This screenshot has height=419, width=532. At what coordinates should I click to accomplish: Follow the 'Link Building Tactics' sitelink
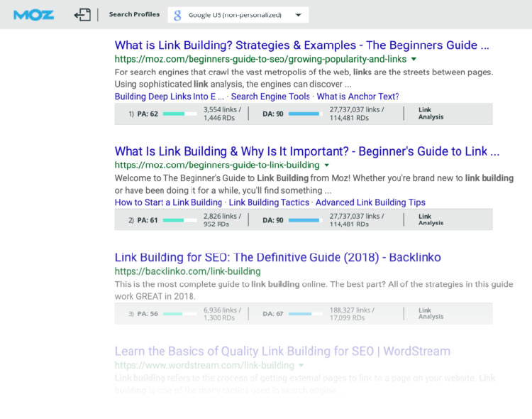point(269,202)
